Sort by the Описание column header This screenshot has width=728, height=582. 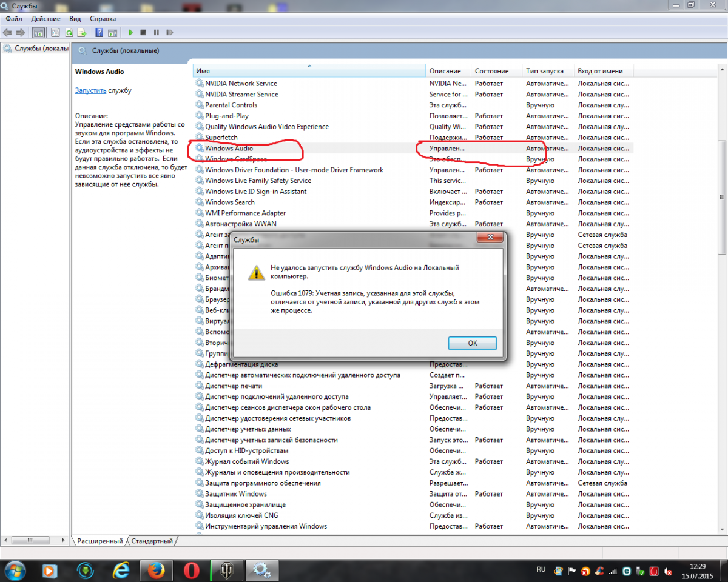[x=449, y=71]
